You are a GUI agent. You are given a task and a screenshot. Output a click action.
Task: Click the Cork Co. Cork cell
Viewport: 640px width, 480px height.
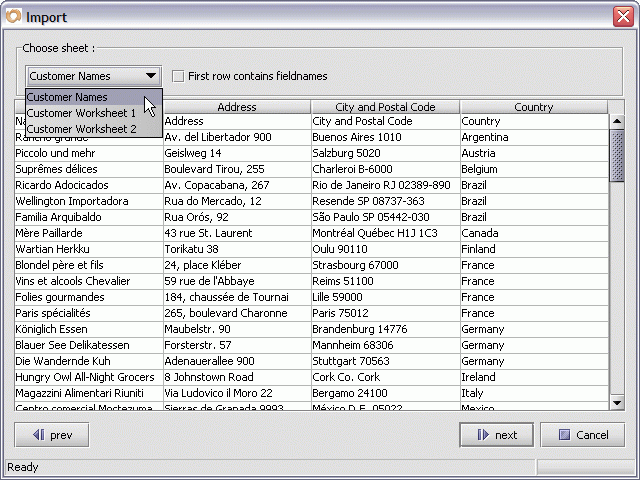coord(385,377)
